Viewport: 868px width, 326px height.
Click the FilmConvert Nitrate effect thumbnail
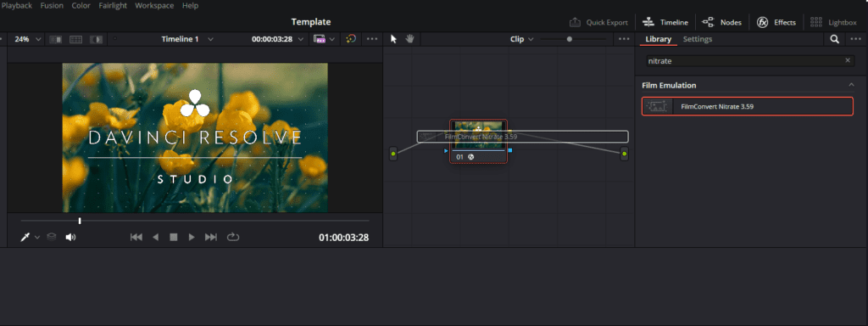[x=657, y=106]
